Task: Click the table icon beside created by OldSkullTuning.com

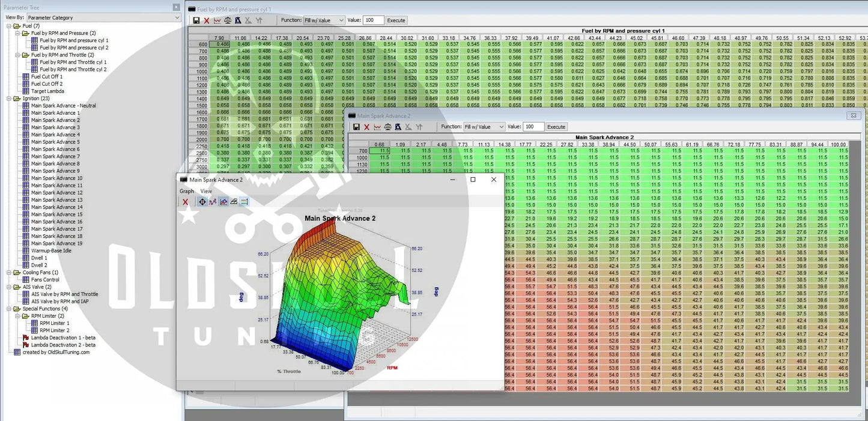Action: pos(17,352)
